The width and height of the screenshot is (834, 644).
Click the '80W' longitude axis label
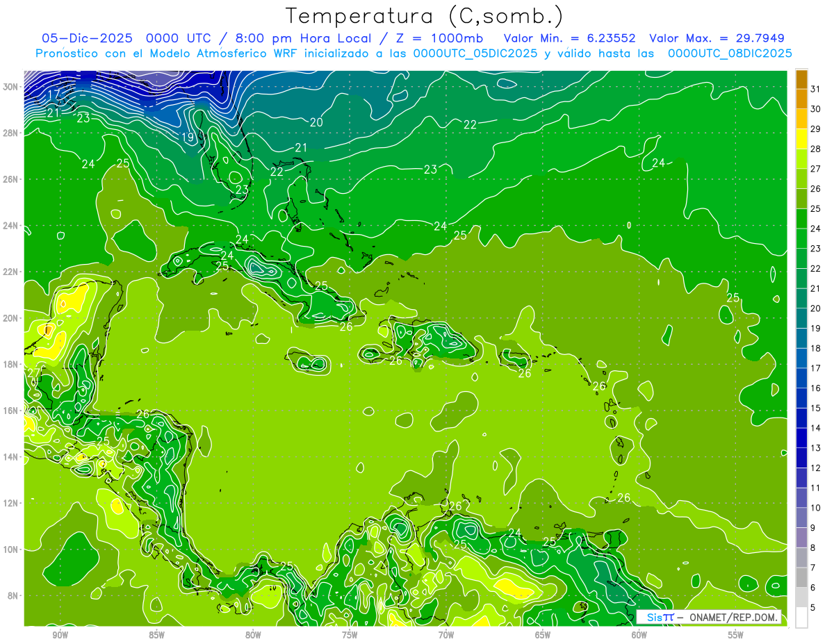[x=253, y=636]
